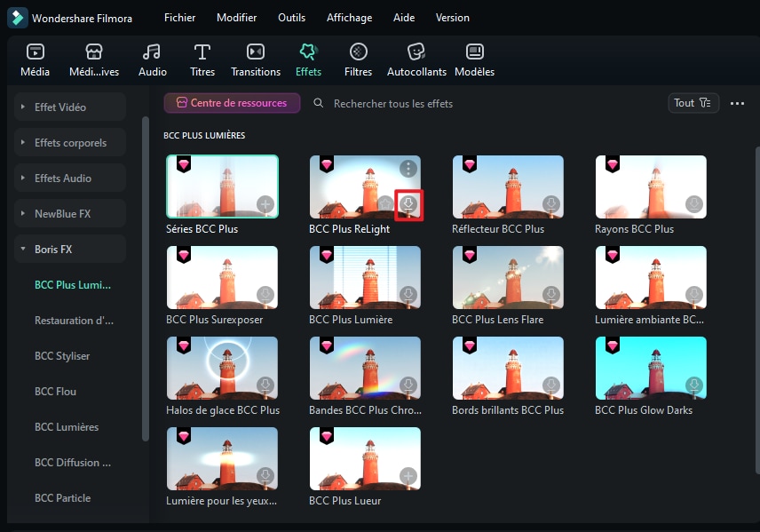Open the Tout filter dropdown
This screenshot has height=532, width=760.
[693, 103]
